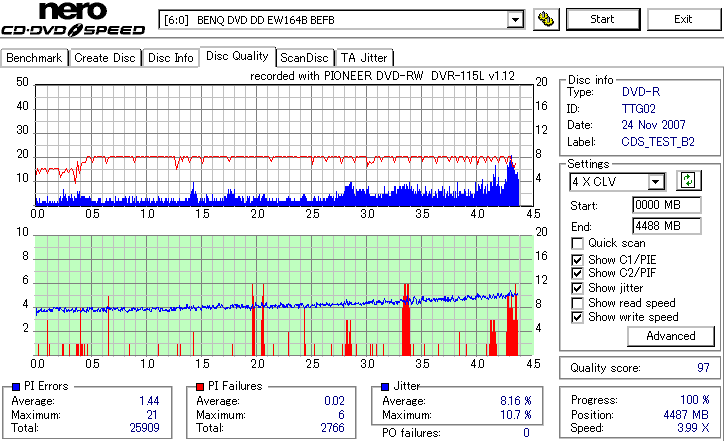724x441 pixels.
Task: Click Jitter maximum value 10.7 %
Action: [x=515, y=415]
